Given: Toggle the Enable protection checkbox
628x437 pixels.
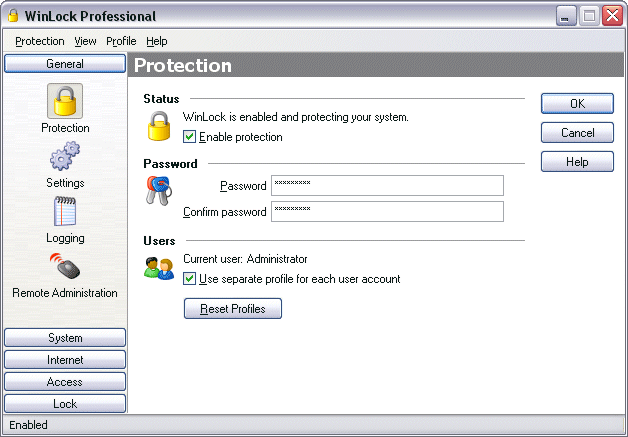Looking at the screenshot, I should coord(189,137).
